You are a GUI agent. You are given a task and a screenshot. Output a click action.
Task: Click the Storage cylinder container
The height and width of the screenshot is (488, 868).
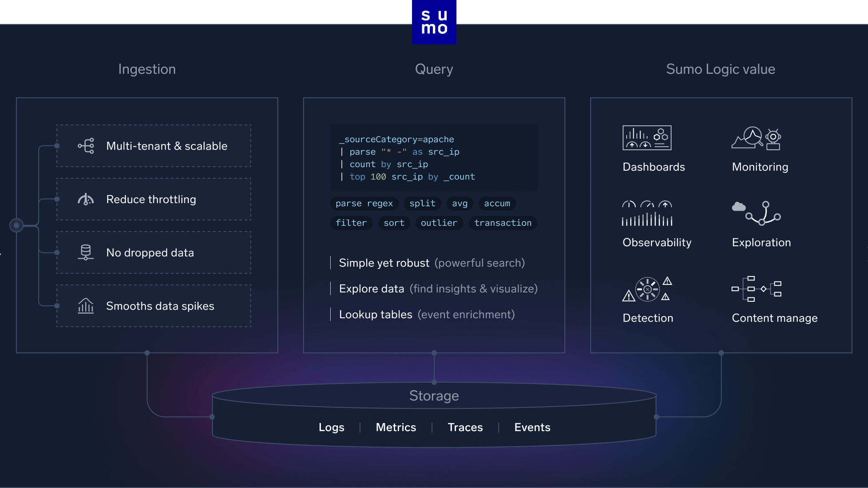tap(434, 396)
